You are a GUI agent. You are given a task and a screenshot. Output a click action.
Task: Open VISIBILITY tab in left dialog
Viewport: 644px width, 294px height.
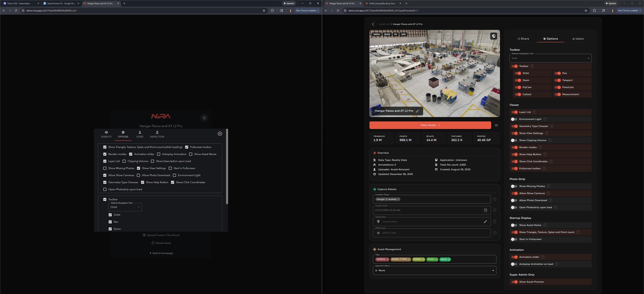[x=106, y=135]
